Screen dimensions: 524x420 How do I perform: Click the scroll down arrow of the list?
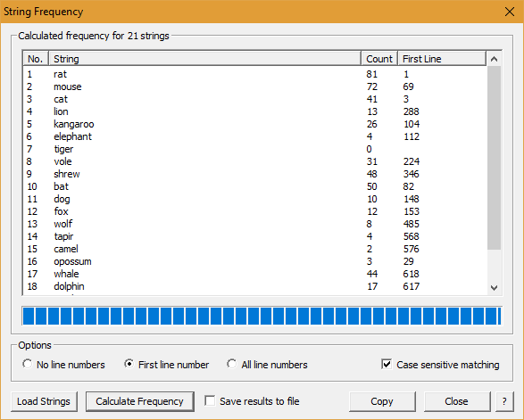494,288
